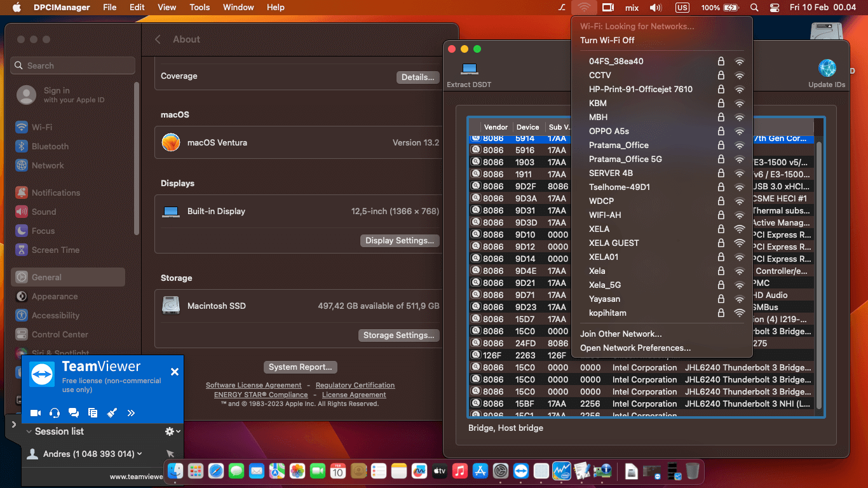The height and width of the screenshot is (488, 868).
Task: Open the Apple menu
Action: point(17,8)
